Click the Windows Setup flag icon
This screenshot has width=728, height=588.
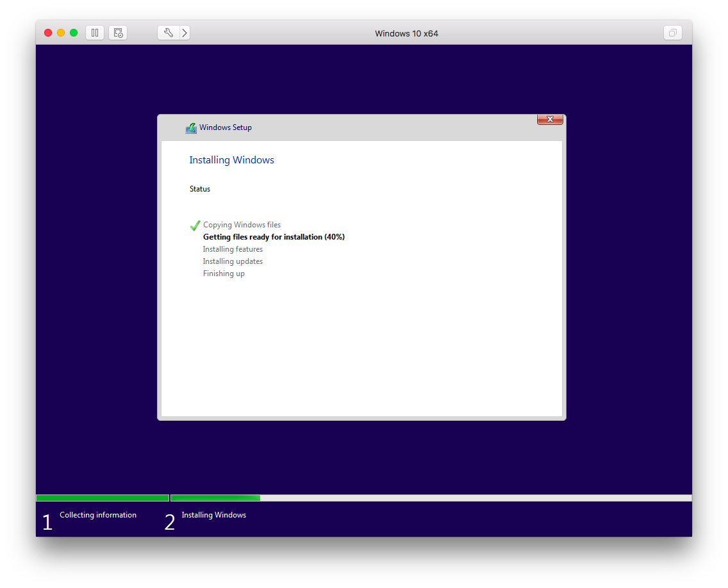[x=191, y=127]
